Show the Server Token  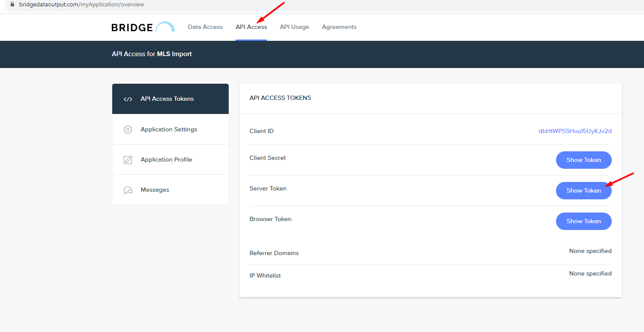(x=584, y=190)
